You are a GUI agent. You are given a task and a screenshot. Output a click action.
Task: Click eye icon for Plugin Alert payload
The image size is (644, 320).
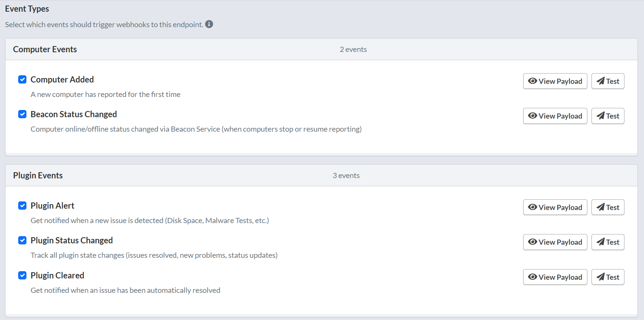[532, 207]
